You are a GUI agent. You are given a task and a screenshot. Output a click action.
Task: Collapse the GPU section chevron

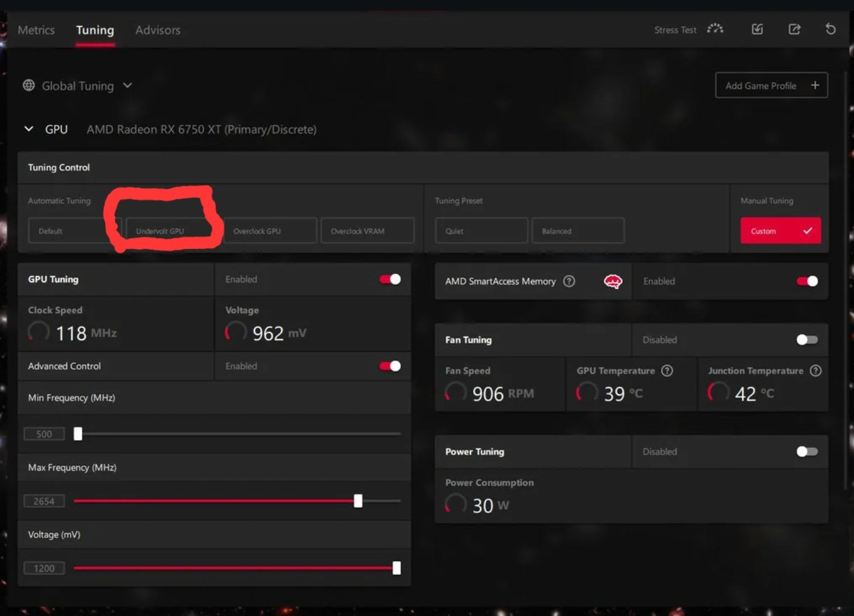click(28, 128)
